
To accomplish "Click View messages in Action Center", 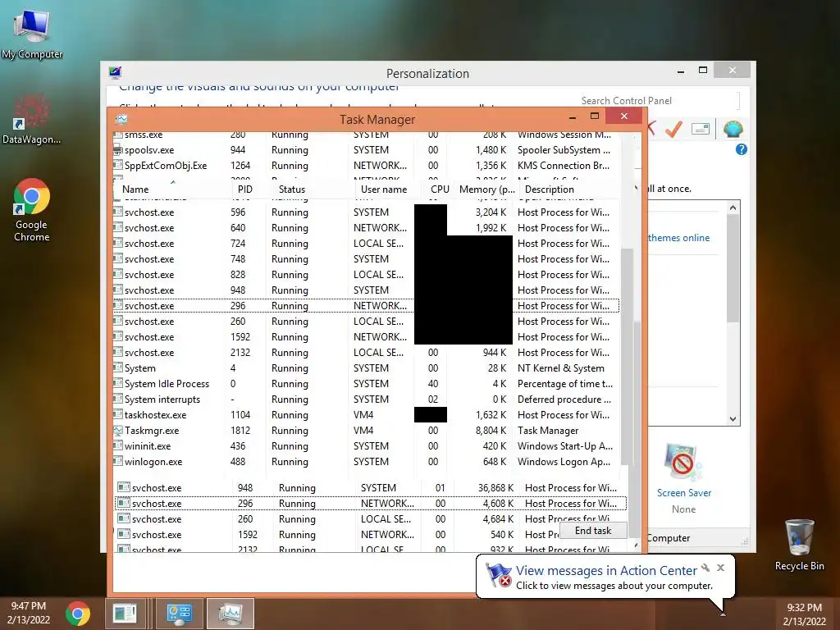I will [606, 571].
